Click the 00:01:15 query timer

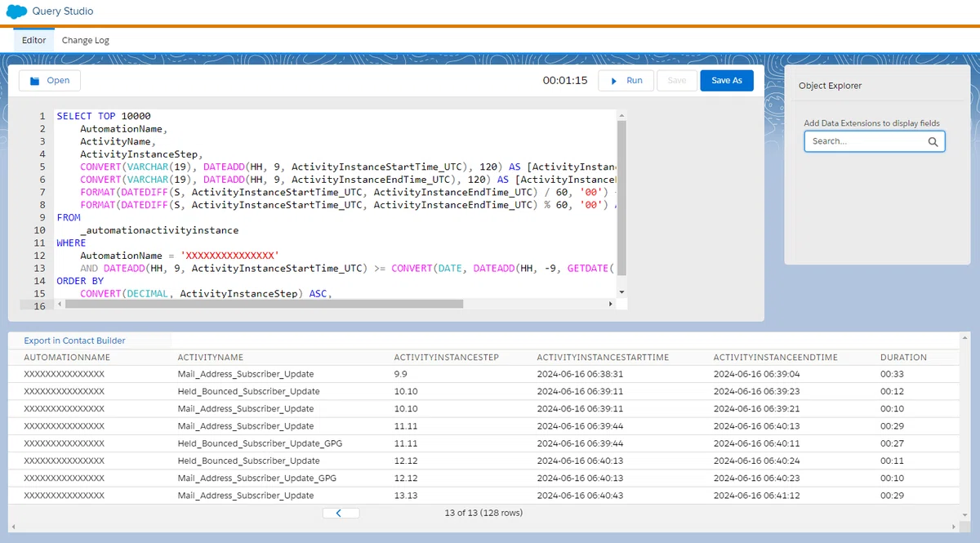[565, 81]
